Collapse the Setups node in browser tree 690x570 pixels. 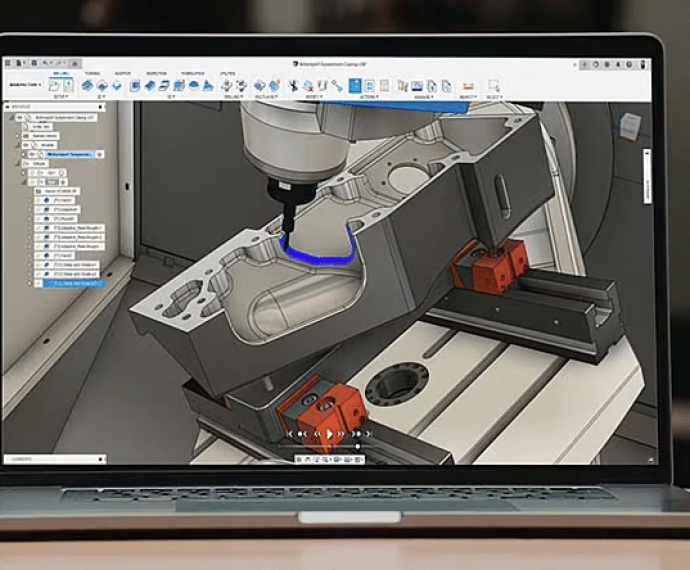15,165
